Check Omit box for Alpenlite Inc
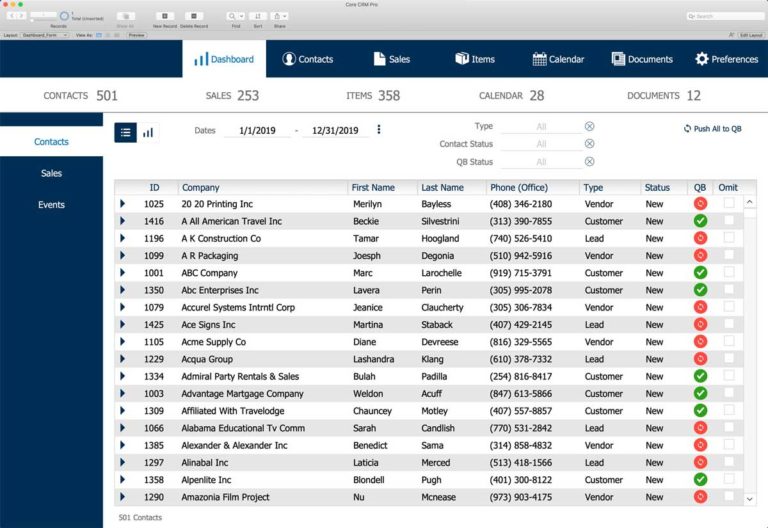This screenshot has height=528, width=768. pos(729,479)
